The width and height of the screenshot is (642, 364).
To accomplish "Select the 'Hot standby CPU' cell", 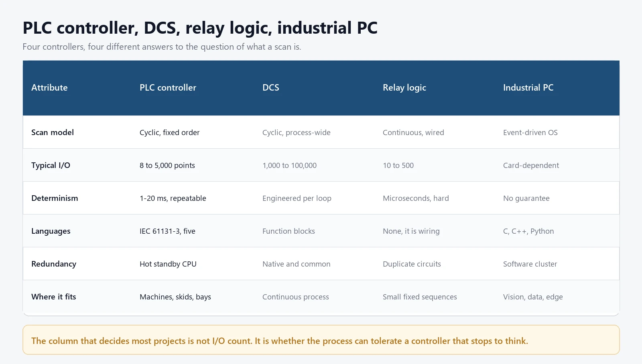I will coord(168,264).
